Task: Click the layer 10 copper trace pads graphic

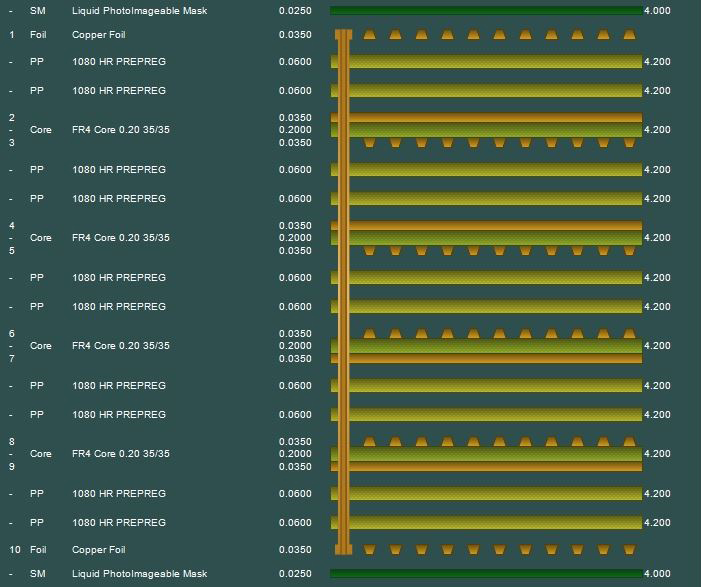Action: 498,550
